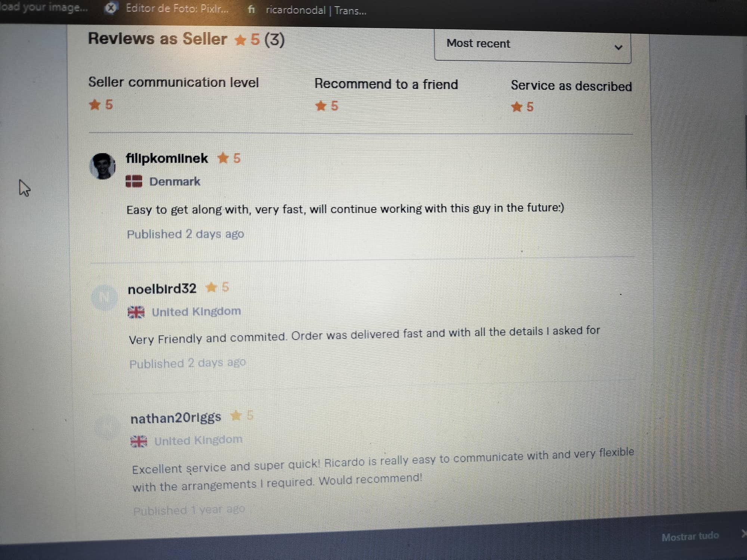Click Mostrar tudo in the downloads bar
The height and width of the screenshot is (560, 747).
[690, 536]
